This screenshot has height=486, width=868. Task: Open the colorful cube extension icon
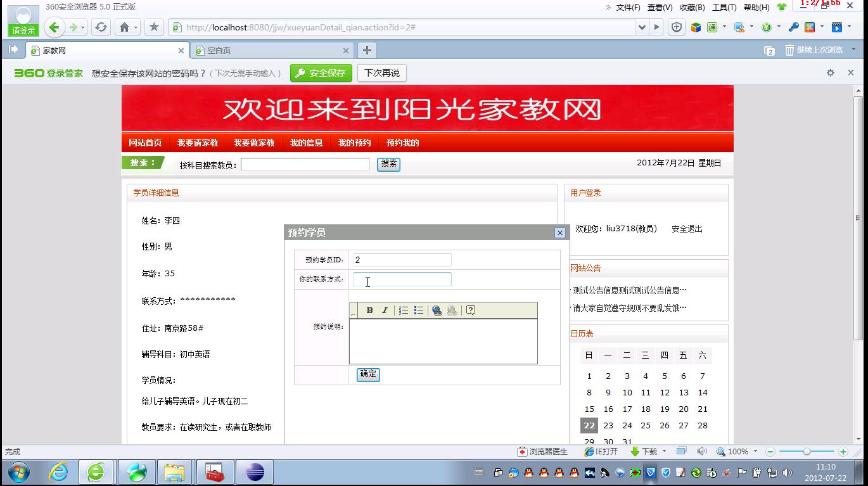click(696, 27)
